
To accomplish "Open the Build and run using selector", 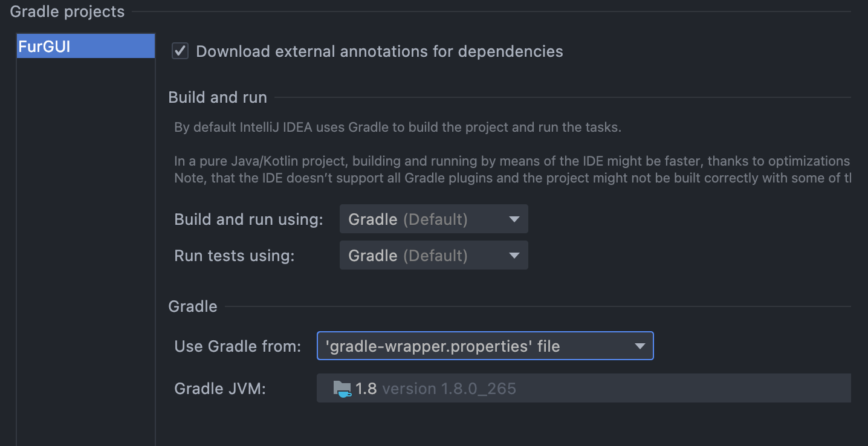I will (433, 219).
